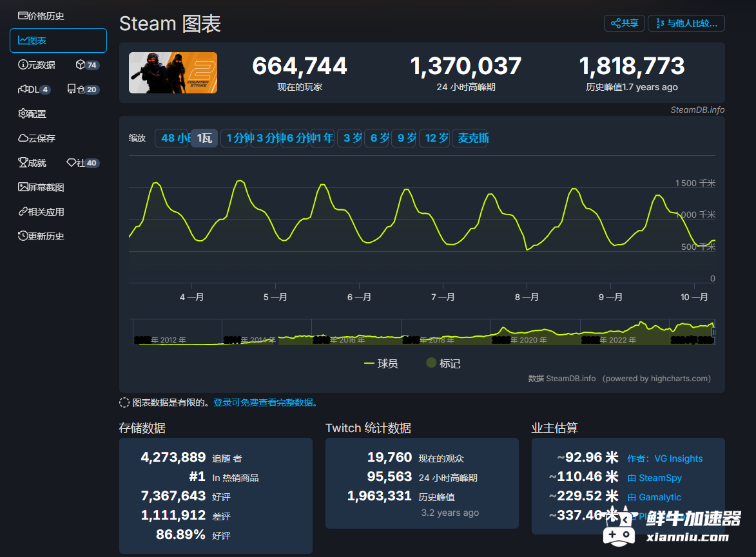Select the 1 年 zoom range
756x557 pixels.
(x=322, y=138)
